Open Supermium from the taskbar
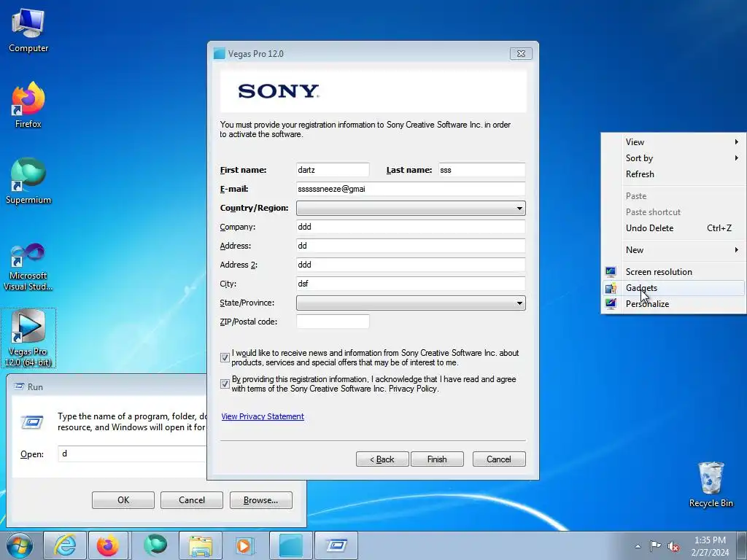 [155, 545]
